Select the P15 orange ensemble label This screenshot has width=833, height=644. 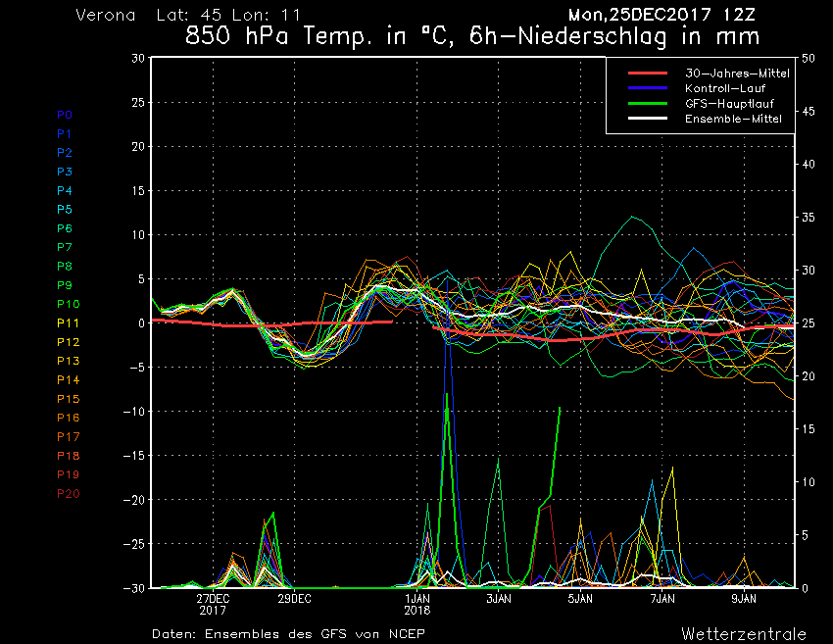68,399
